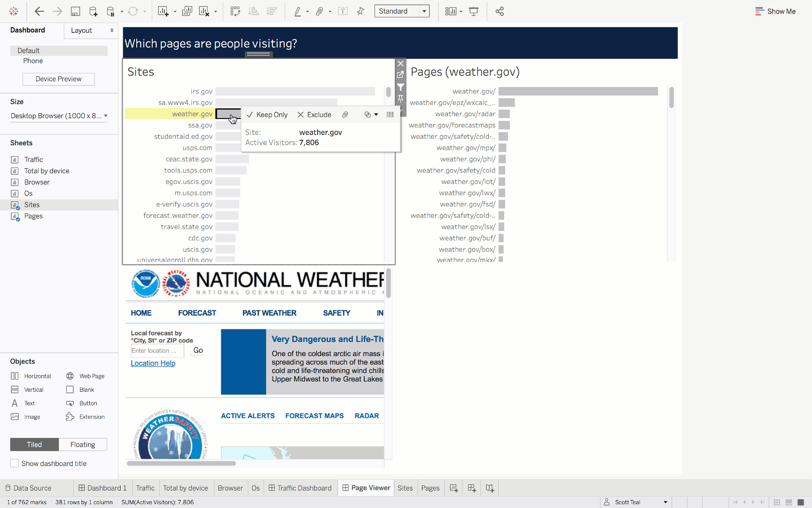The width and height of the screenshot is (812, 508).
Task: Select the Web Page object
Action: (86, 376)
